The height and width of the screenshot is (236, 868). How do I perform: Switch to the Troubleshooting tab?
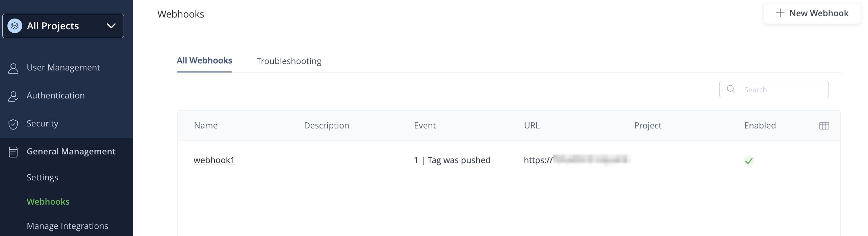click(x=289, y=61)
